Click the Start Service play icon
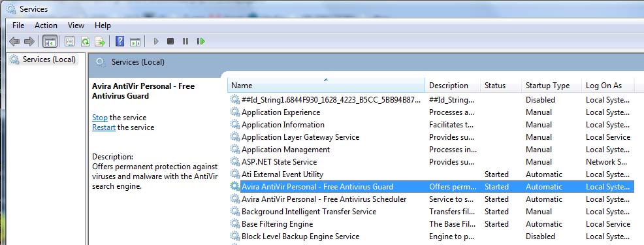This screenshot has width=644, height=245. (155, 41)
